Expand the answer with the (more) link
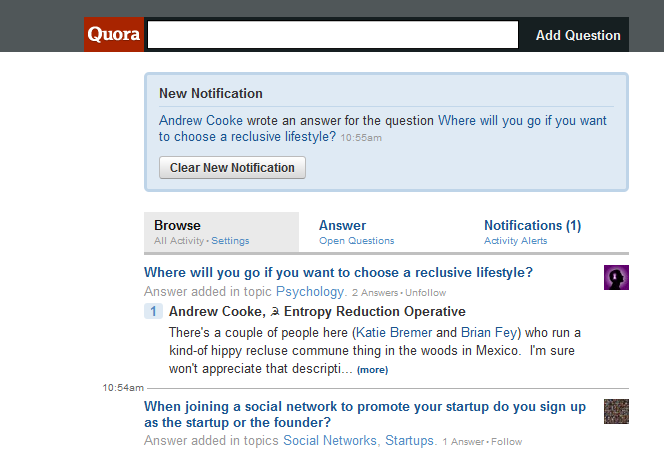This screenshot has height=451, width=664. click(x=372, y=370)
